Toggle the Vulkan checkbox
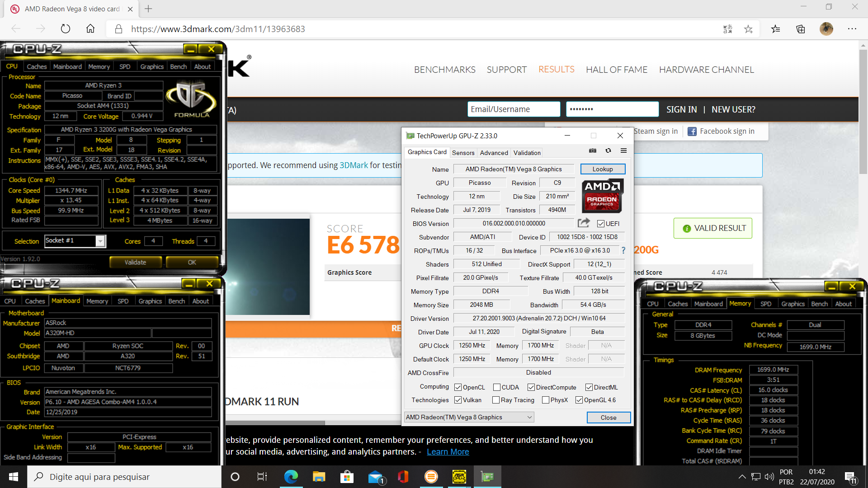868x488 pixels. coord(458,400)
